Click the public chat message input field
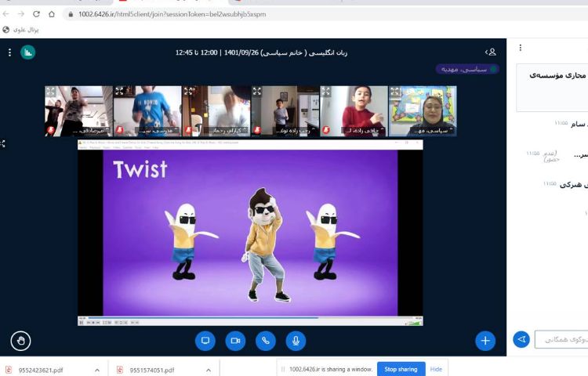Viewport: 588px width, 376px height. (561, 339)
